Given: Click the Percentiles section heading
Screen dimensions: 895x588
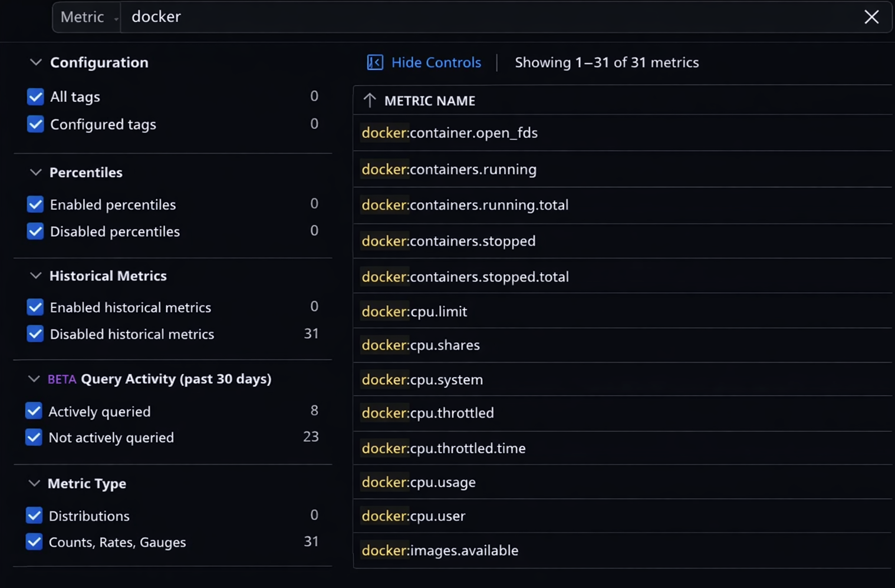Looking at the screenshot, I should [86, 173].
